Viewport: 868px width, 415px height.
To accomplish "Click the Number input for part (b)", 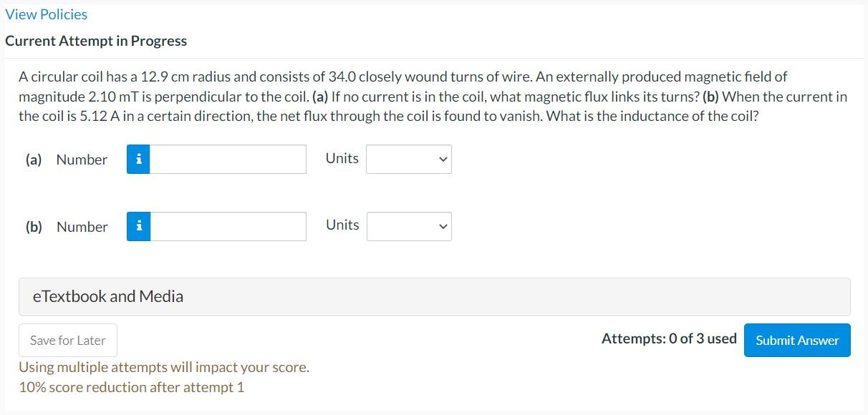I will [x=228, y=226].
